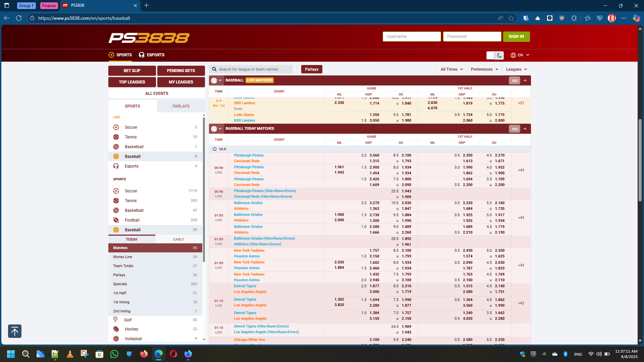Open VLC from the taskbar
644x362 pixels.
[70, 354]
